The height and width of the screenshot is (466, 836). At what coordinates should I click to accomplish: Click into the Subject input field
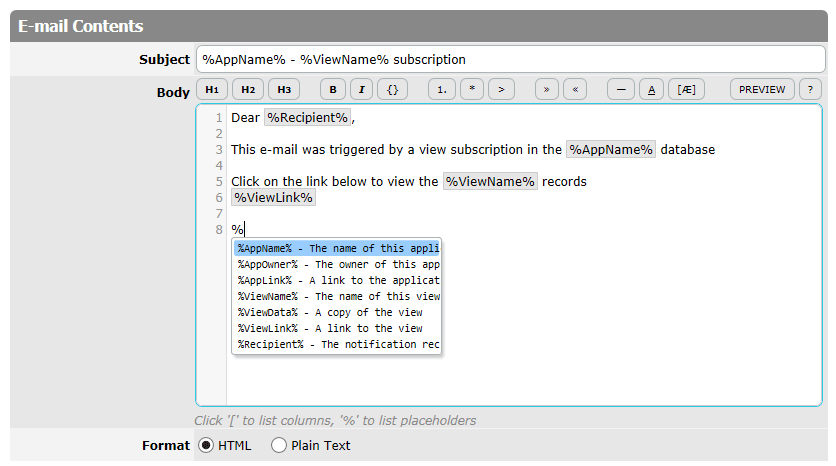[510, 59]
